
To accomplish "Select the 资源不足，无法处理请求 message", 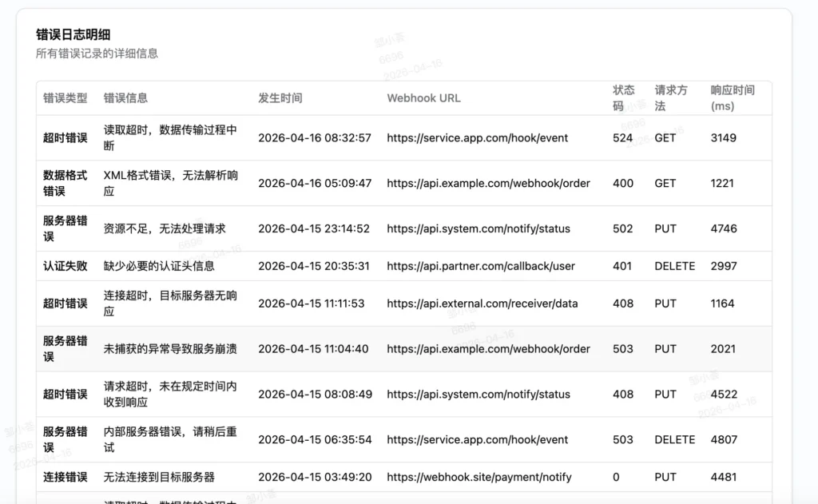I will (x=165, y=228).
